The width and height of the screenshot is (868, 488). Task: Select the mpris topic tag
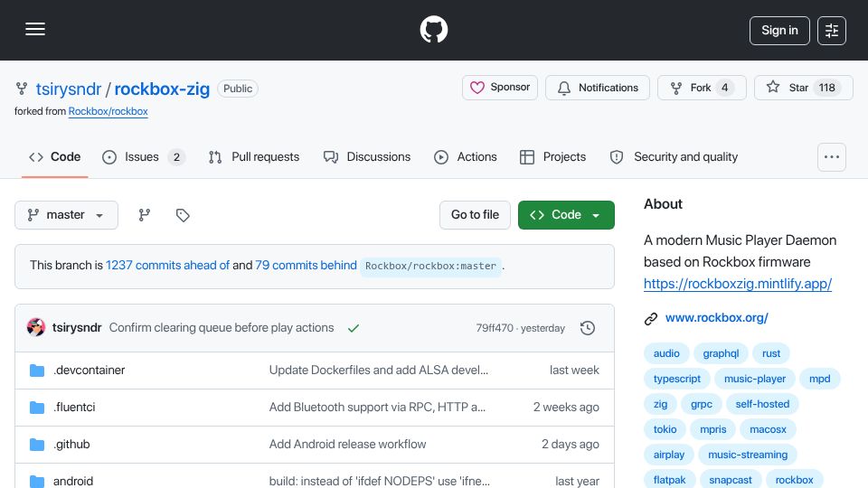tap(713, 429)
